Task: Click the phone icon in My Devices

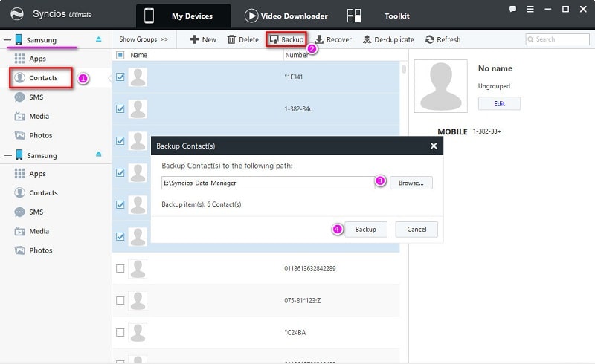Action: click(149, 16)
